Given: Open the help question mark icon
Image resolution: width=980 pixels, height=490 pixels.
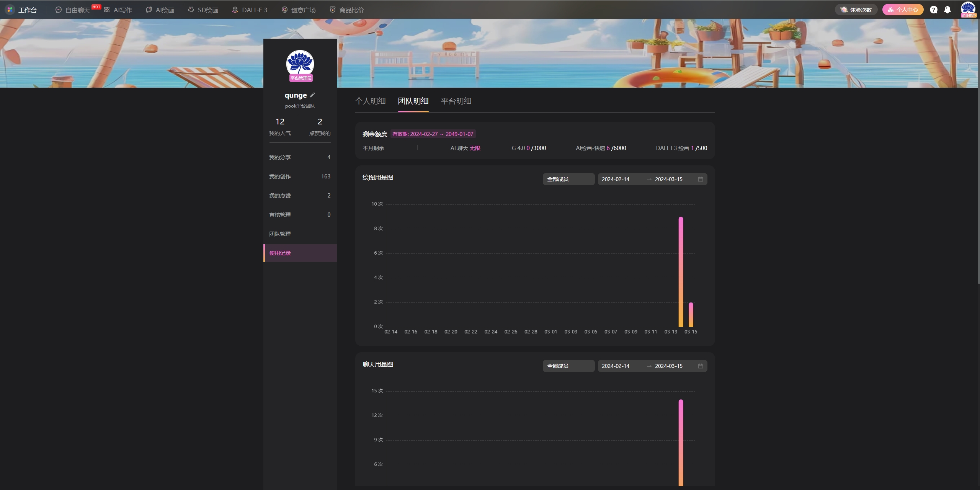Looking at the screenshot, I should click(x=934, y=10).
